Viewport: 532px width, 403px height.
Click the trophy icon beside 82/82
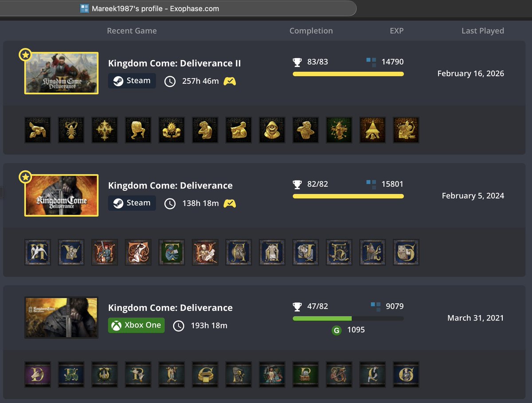click(x=297, y=184)
